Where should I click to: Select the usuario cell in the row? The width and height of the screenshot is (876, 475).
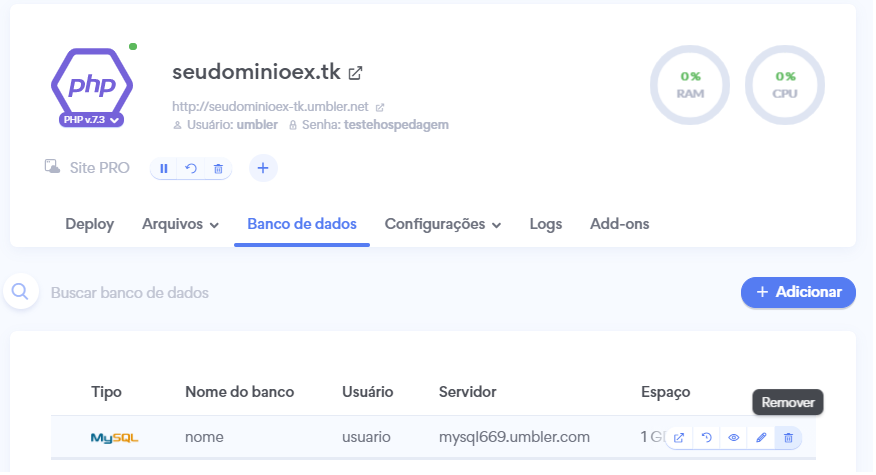click(x=366, y=437)
